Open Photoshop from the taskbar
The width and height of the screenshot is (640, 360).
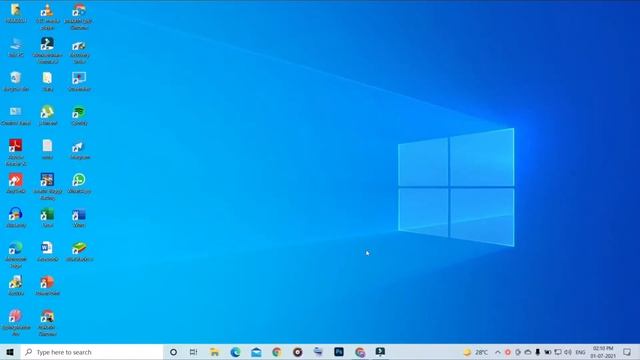pyautogui.click(x=339, y=352)
